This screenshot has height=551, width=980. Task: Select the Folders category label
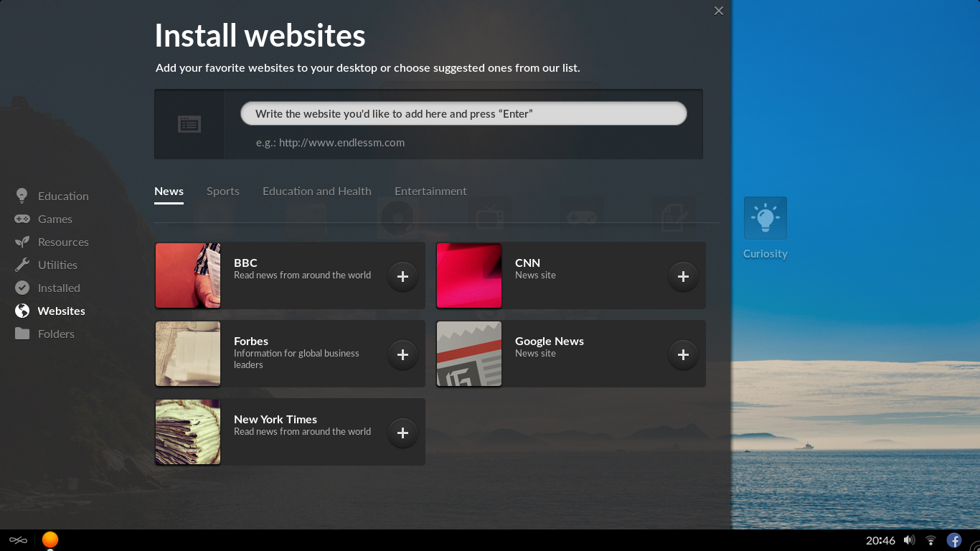56,334
